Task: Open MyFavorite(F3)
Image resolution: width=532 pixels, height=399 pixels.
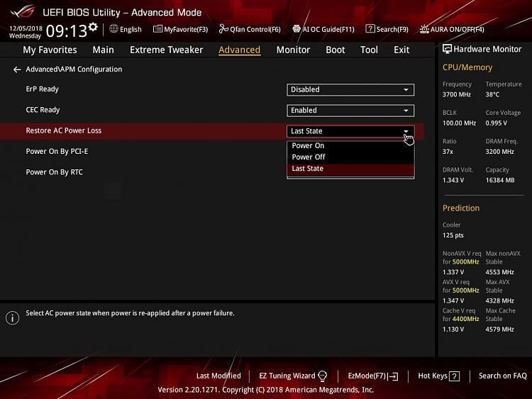Action: click(x=180, y=29)
